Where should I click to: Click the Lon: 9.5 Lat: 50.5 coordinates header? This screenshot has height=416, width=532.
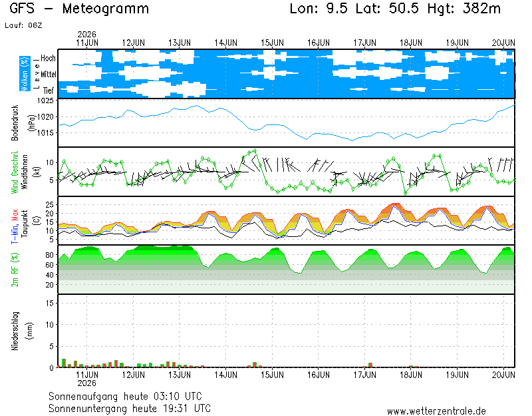click(354, 9)
